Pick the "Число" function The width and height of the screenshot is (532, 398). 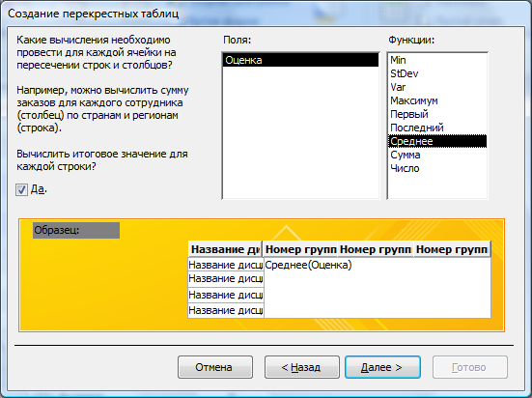point(437,168)
